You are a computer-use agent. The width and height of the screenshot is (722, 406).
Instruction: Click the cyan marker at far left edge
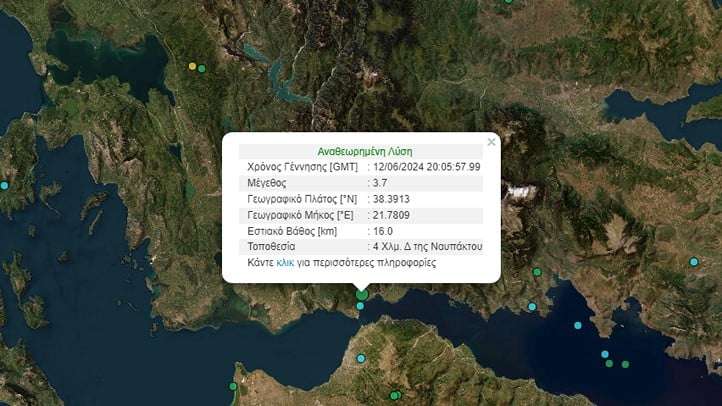coord(4,186)
